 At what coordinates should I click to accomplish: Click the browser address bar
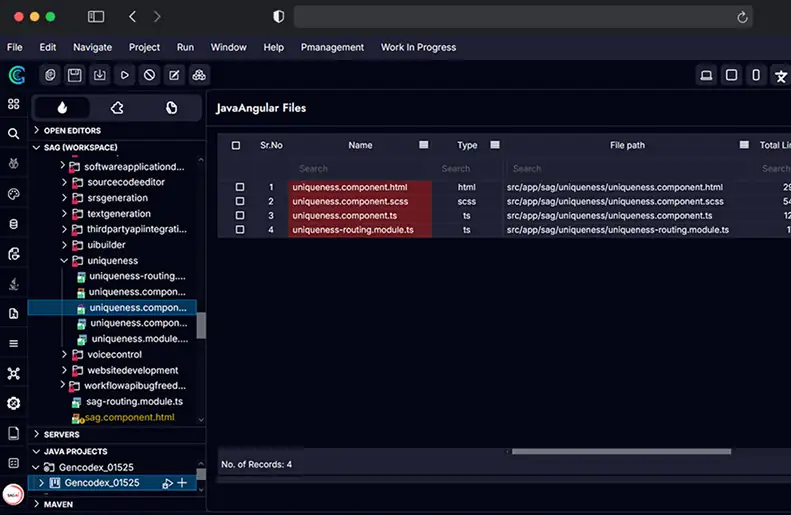coord(523,17)
